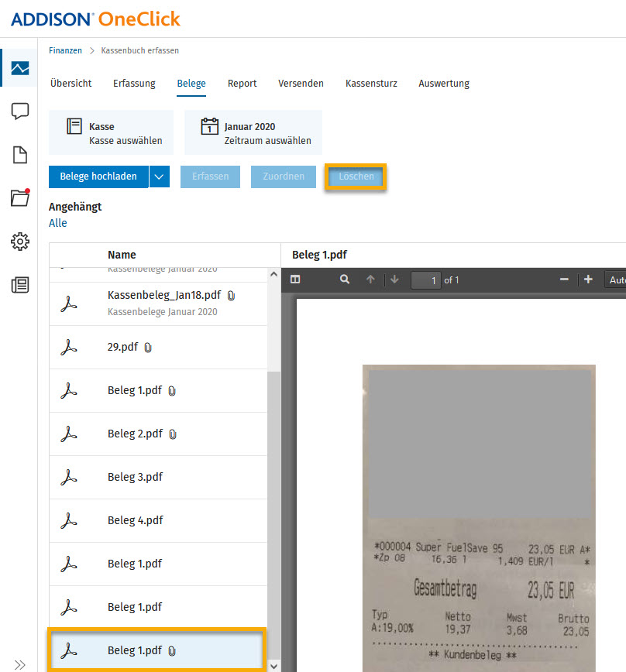
Task: Click the PDF icon beside Beleg 3.pdf
Action: click(x=69, y=478)
